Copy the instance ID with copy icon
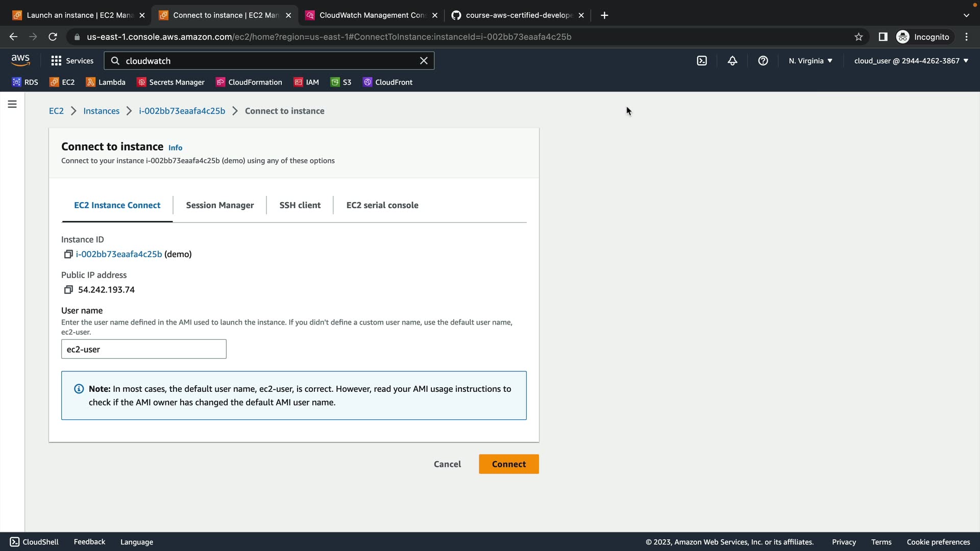 click(68, 254)
